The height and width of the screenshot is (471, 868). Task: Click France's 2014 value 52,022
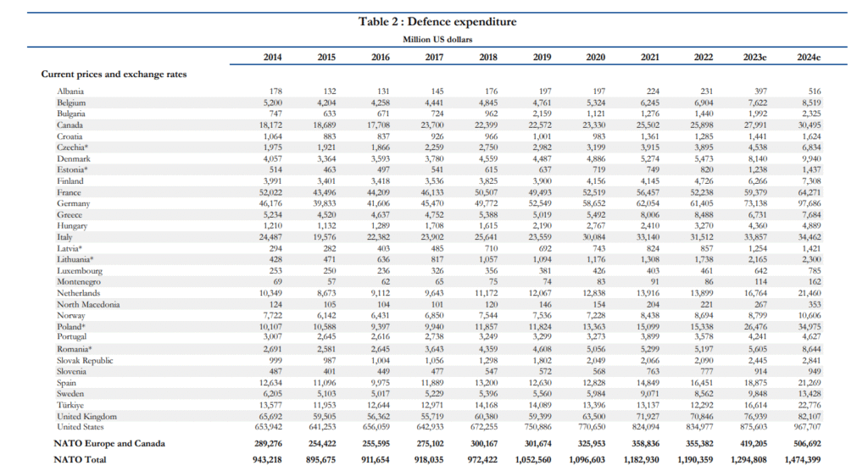[270, 192]
